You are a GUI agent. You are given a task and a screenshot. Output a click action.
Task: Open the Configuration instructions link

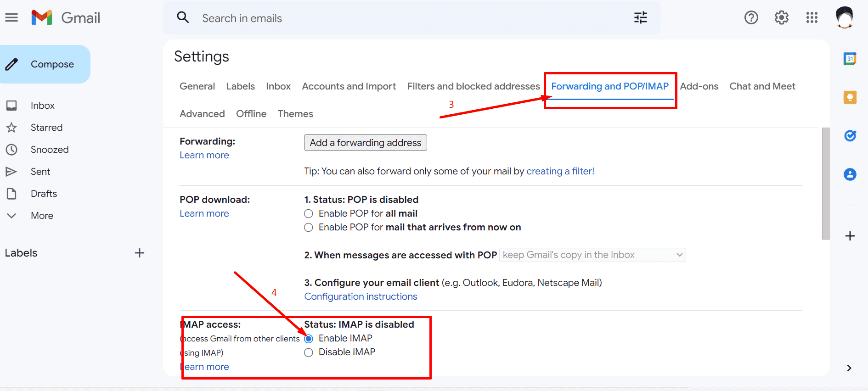tap(361, 296)
